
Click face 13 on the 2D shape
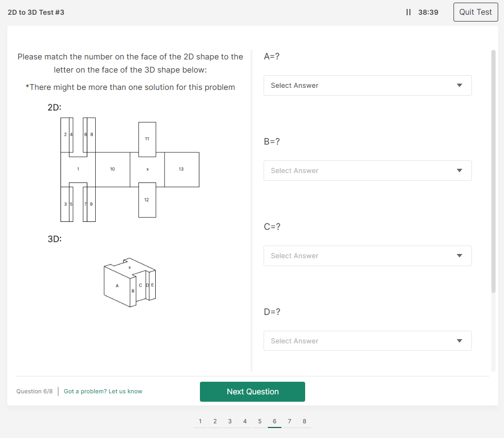[x=182, y=169]
